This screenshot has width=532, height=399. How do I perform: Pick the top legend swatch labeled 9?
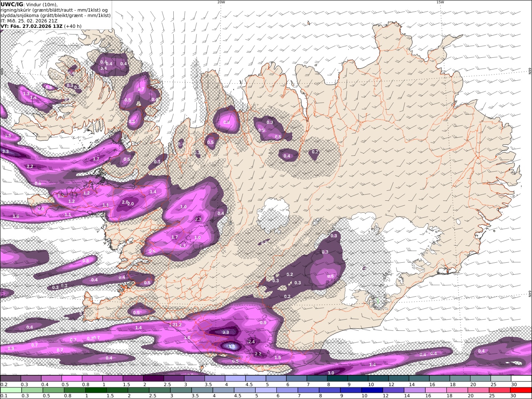click(x=357, y=378)
